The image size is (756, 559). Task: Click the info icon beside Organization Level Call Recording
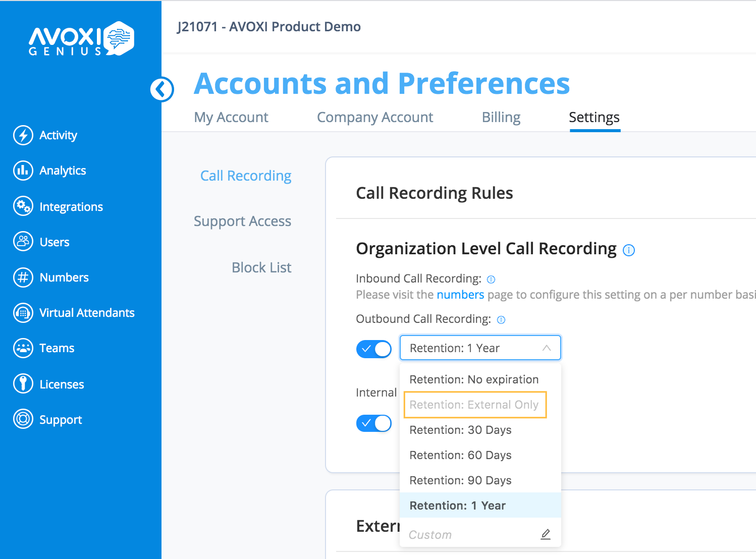629,250
